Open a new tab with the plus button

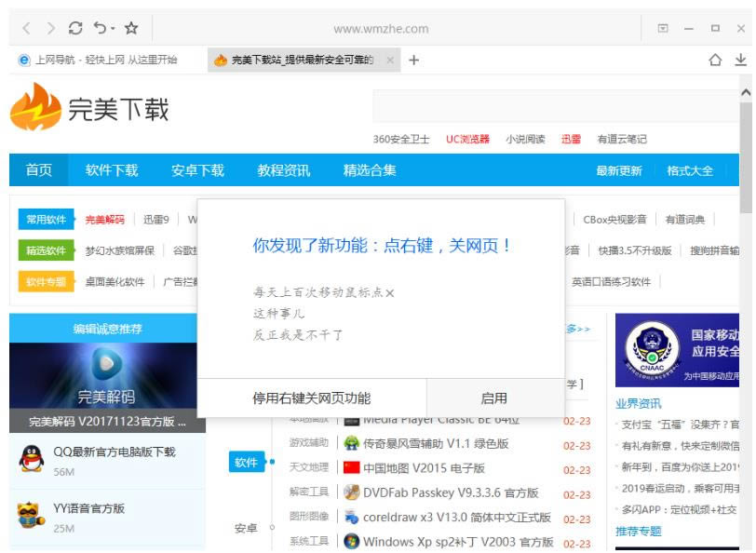point(413,60)
